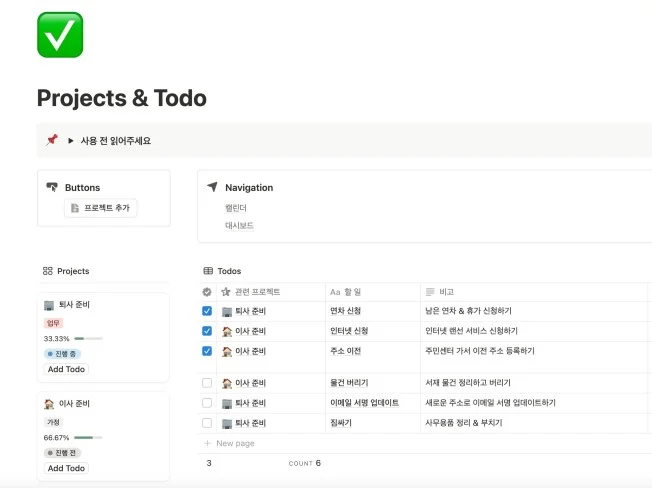Click the checkbox column header icon

pos(207,292)
